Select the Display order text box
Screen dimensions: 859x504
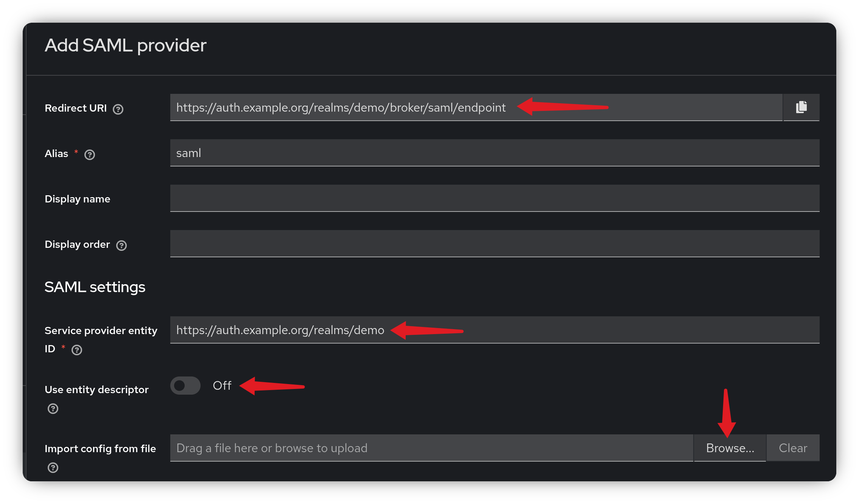click(x=494, y=244)
